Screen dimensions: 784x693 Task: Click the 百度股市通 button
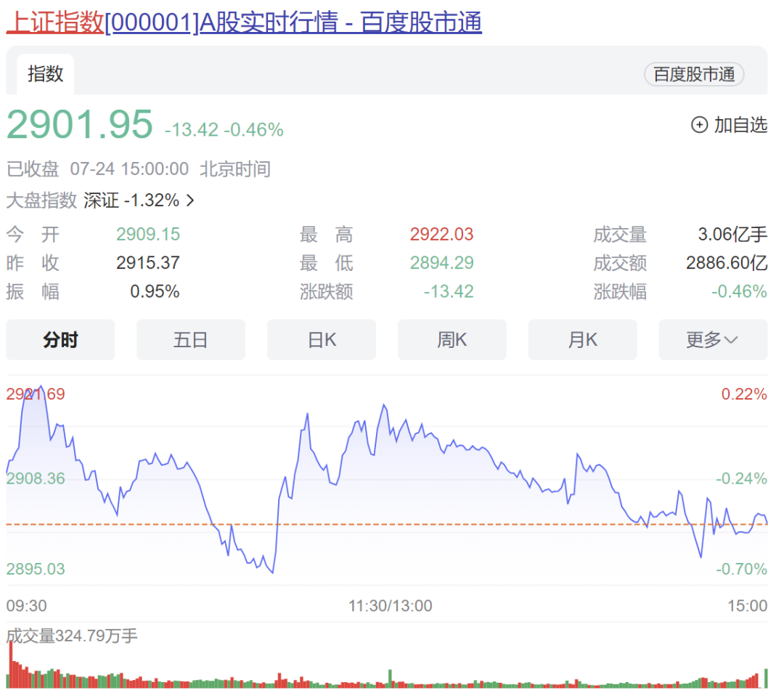[x=693, y=74]
